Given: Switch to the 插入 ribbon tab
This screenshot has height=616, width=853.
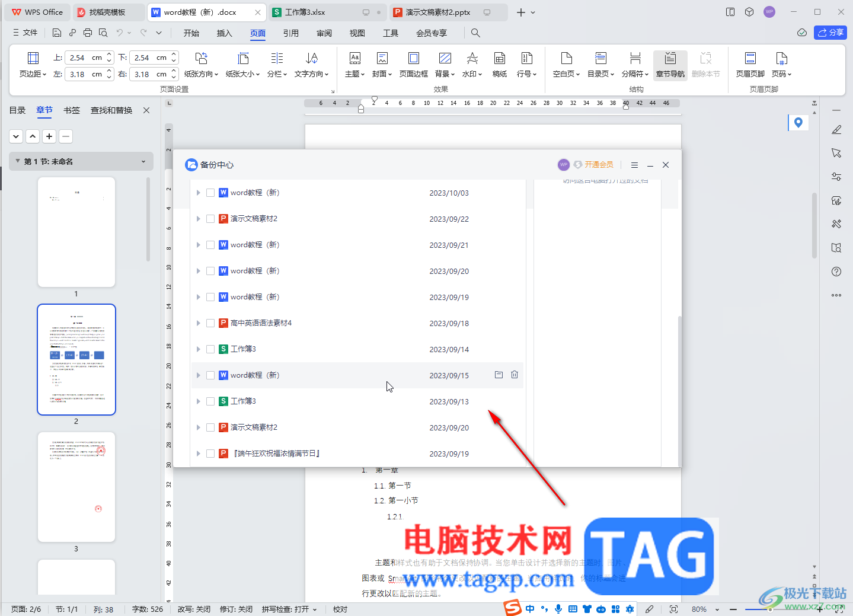Looking at the screenshot, I should point(224,33).
